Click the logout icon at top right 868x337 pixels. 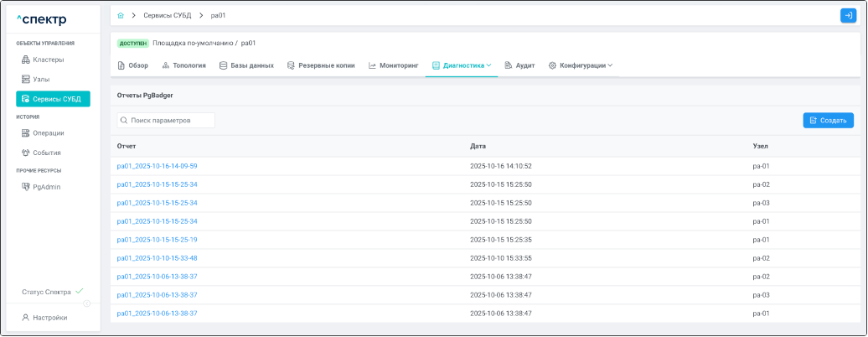(x=847, y=15)
